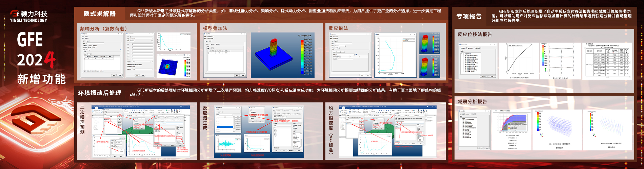Screen dimensions: 644x169
Task: Open the response spectrum dialog screenshot
Action: pyautogui.click(x=350, y=55)
